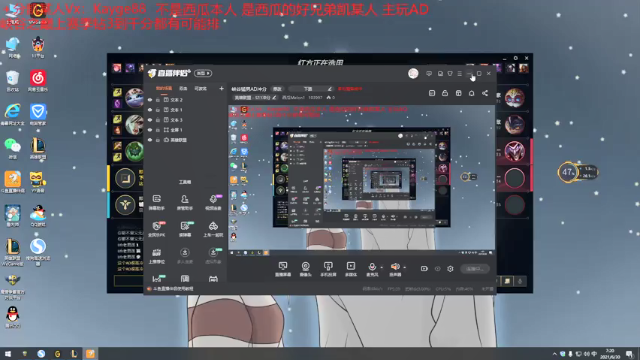Add a 多媒体 media source

pyautogui.click(x=351, y=269)
